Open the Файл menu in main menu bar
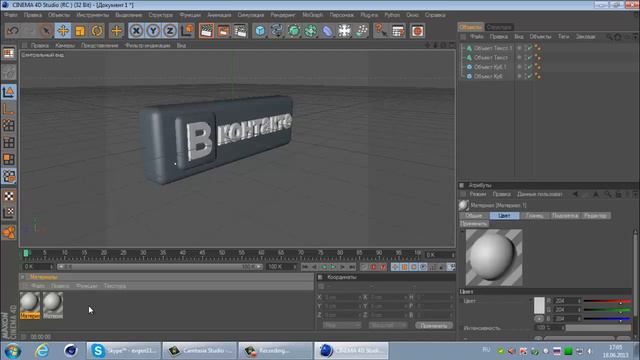640x360 pixels. (x=11, y=15)
